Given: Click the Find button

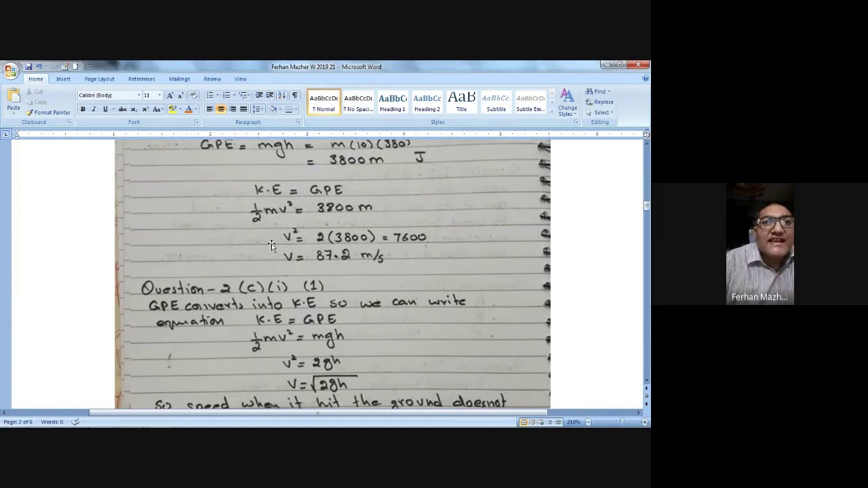Looking at the screenshot, I should tap(598, 91).
